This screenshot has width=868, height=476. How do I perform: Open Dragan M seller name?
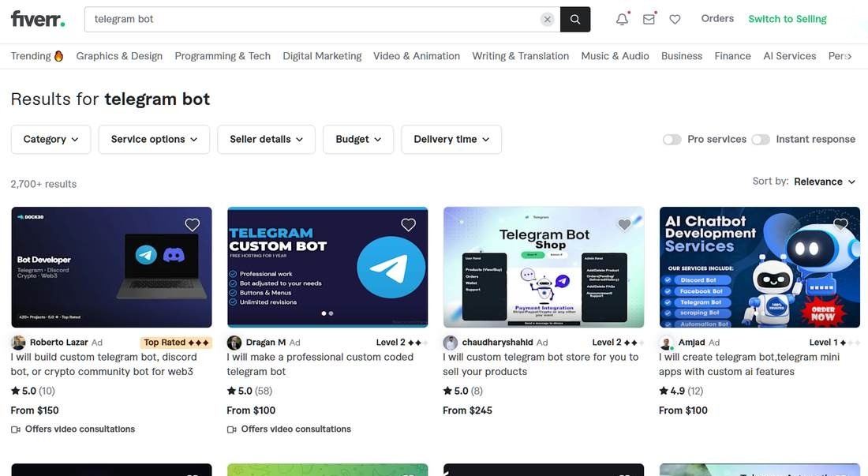click(x=266, y=343)
